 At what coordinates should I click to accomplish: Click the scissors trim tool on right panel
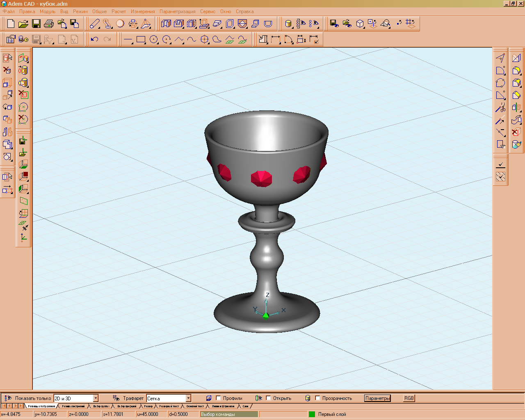pos(500,108)
